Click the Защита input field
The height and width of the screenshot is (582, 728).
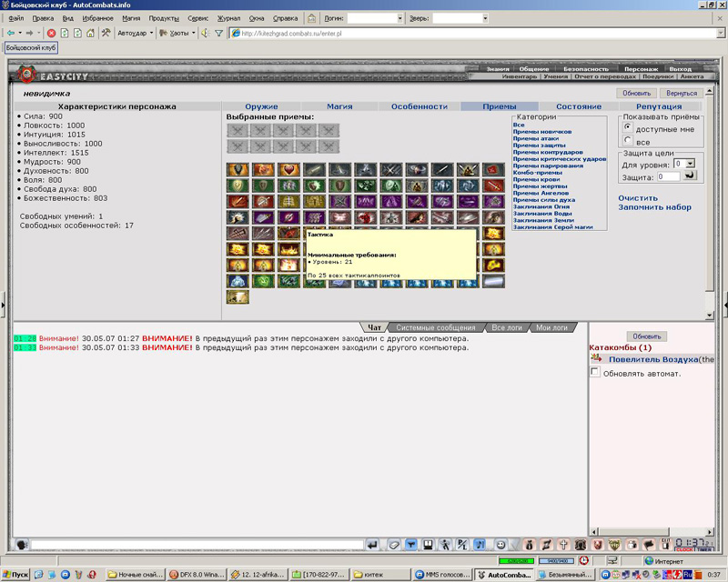[668, 176]
